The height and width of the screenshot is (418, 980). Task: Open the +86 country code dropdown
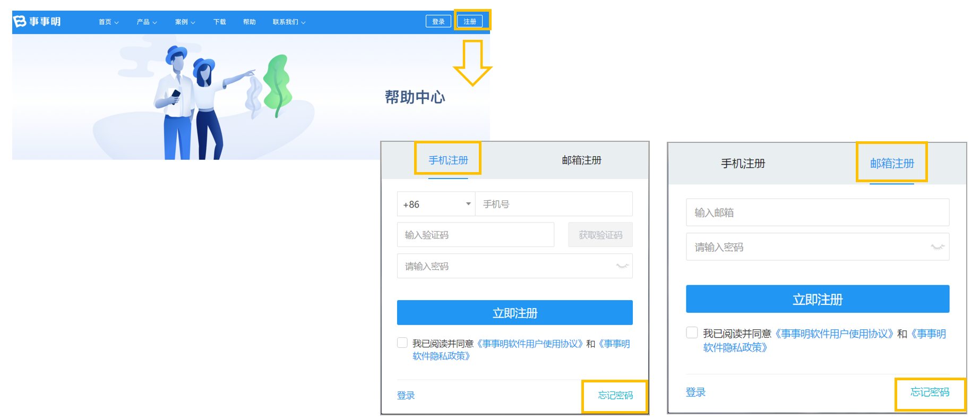click(x=436, y=204)
